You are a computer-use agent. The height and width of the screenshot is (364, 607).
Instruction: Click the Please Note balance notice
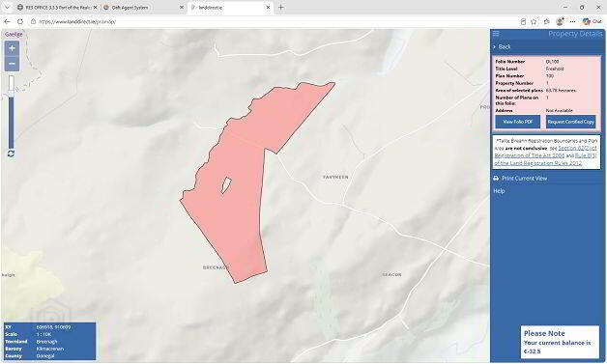(x=560, y=343)
